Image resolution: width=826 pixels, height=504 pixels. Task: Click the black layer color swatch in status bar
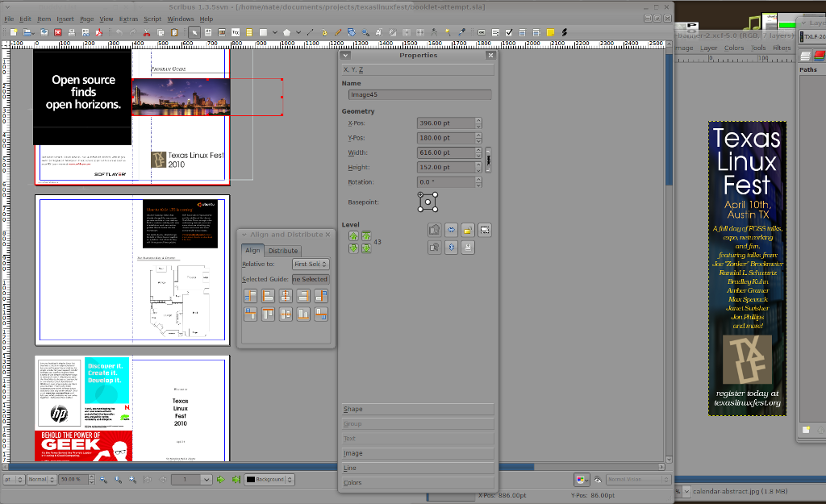coord(252,479)
